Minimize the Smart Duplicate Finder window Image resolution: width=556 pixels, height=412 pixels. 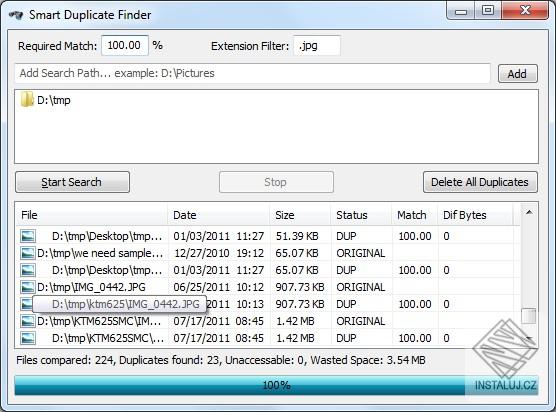[461, 11]
